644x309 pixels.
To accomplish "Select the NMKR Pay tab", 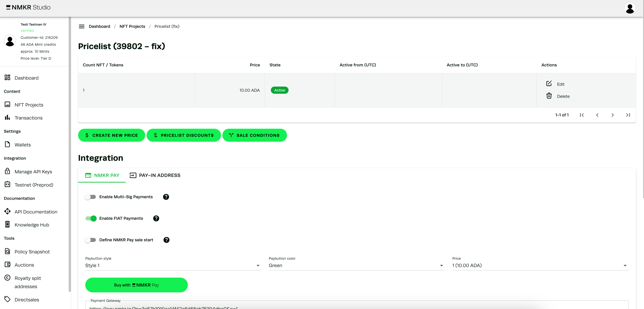I will (102, 175).
